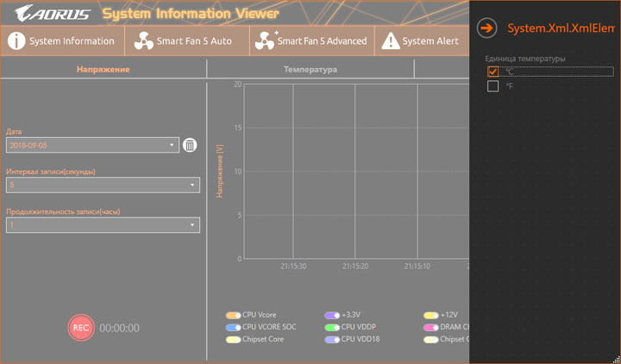Click the Smart Fan 5 Auto fan icon
The image size is (621, 364).
(144, 41)
